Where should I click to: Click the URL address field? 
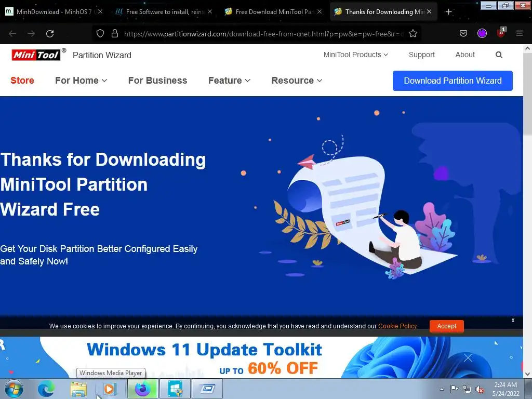pos(263,34)
